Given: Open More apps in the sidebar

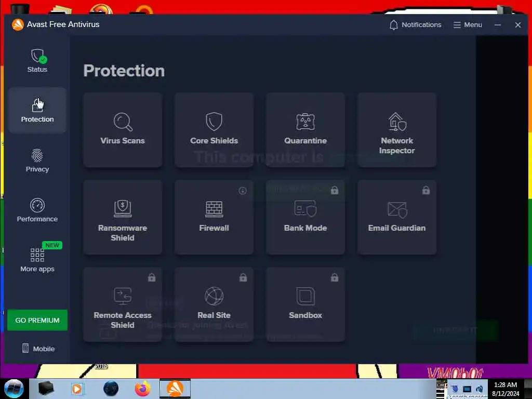Looking at the screenshot, I should coord(37,260).
